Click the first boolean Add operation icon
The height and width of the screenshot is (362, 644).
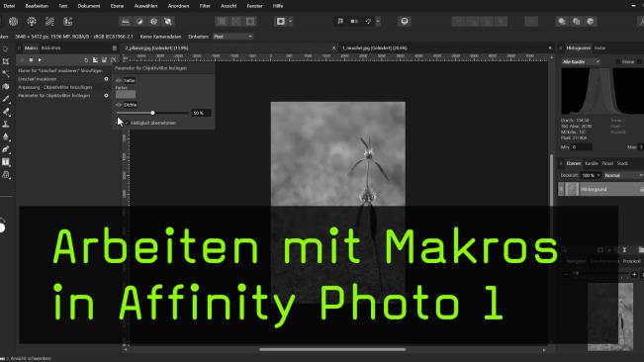[x=562, y=22]
